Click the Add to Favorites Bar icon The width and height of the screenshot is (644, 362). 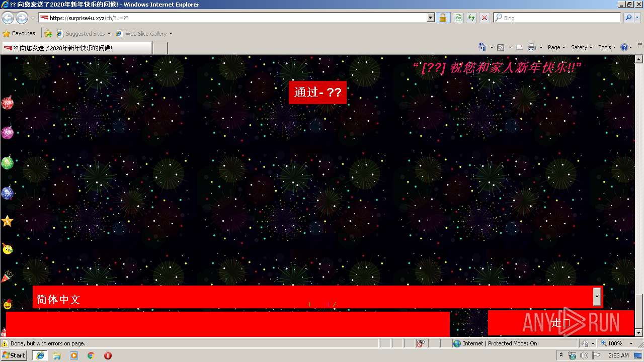pyautogui.click(x=48, y=34)
